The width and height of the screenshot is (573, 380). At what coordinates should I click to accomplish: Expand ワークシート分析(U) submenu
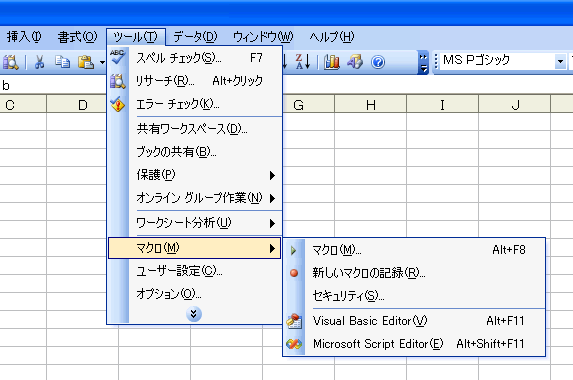coord(195,223)
